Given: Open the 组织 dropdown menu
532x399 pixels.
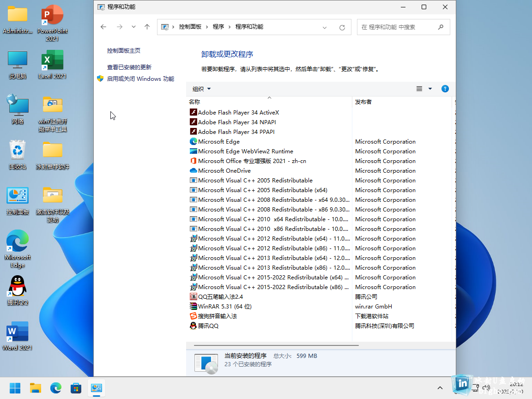Looking at the screenshot, I should [201, 89].
